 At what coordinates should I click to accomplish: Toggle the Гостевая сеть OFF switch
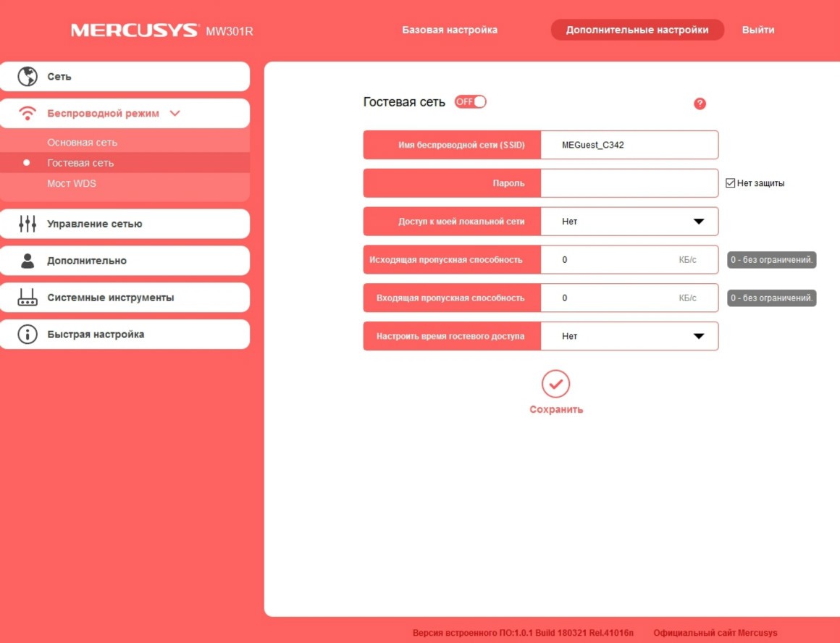coord(470,102)
